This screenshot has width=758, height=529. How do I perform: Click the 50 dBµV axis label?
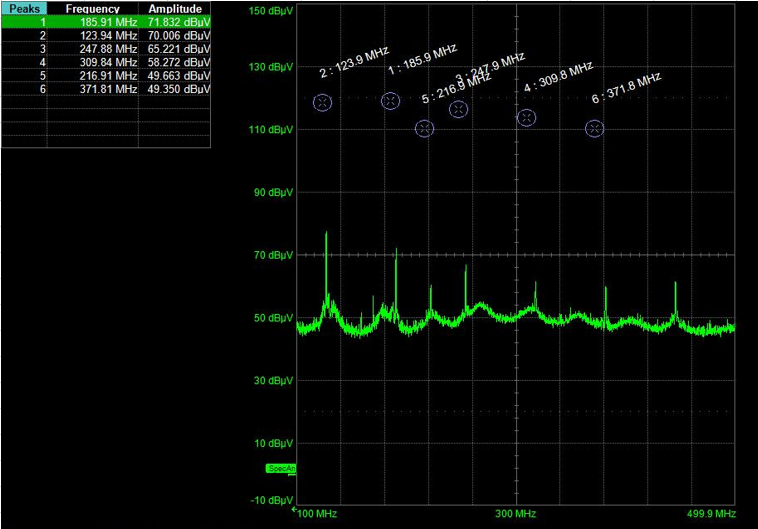273,318
